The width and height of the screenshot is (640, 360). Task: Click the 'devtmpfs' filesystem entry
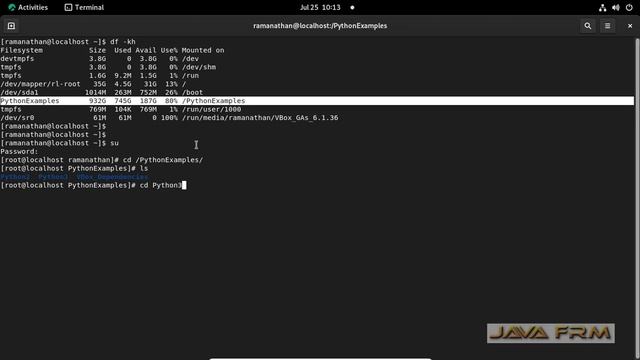point(17,59)
